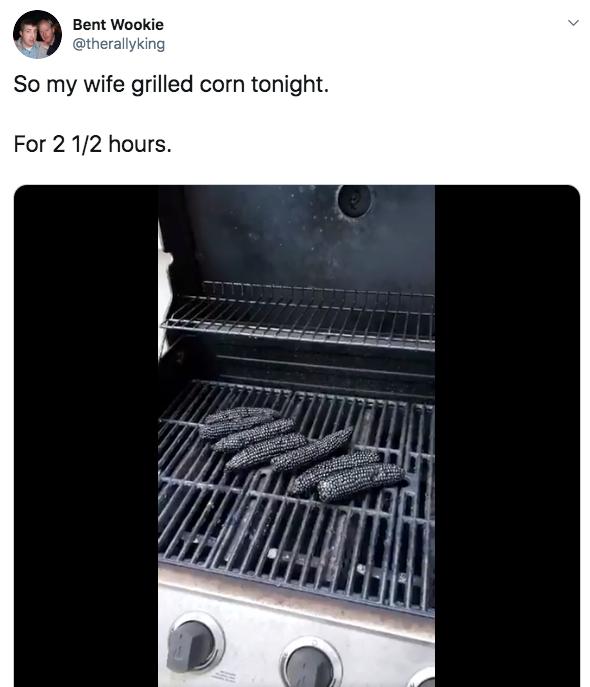The height and width of the screenshot is (687, 590).
Task: Click the upper warming rack in the video
Action: tap(298, 315)
